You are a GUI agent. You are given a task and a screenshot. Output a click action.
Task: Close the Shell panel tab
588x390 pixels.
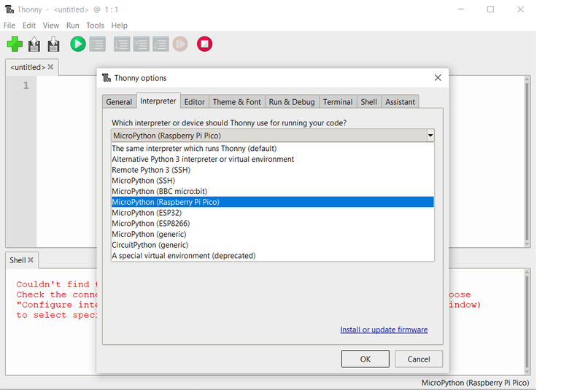31,260
